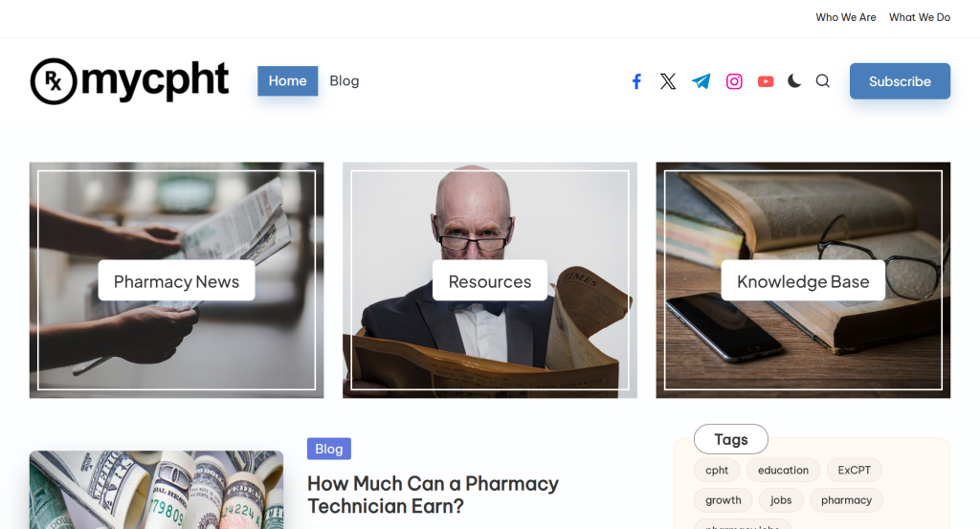The image size is (980, 529).
Task: Click the blue Blog category badge
Action: coord(329,449)
